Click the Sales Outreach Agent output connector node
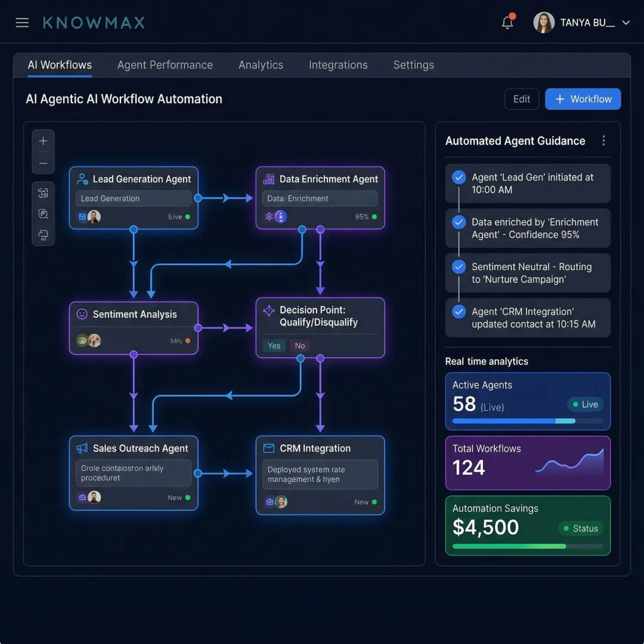The width and height of the screenshot is (644, 644). pyautogui.click(x=198, y=473)
